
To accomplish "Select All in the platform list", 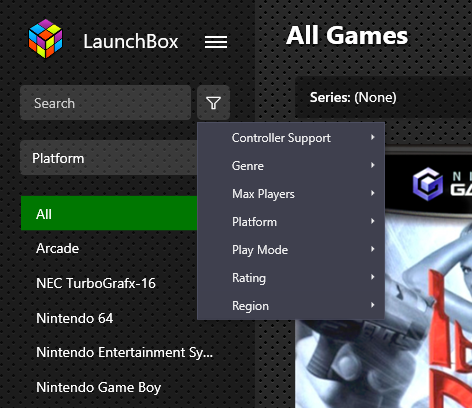I will (x=109, y=213).
